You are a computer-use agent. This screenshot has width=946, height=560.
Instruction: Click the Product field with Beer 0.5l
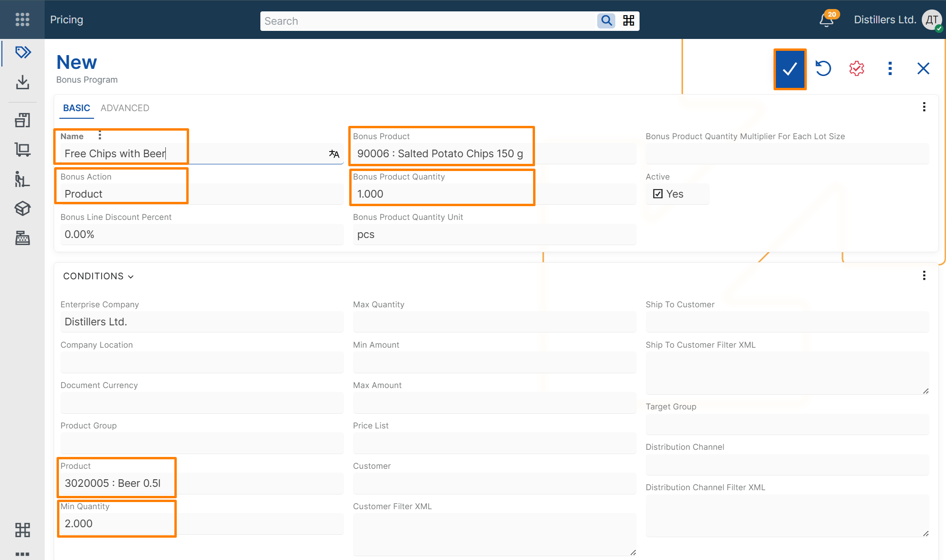pos(201,483)
